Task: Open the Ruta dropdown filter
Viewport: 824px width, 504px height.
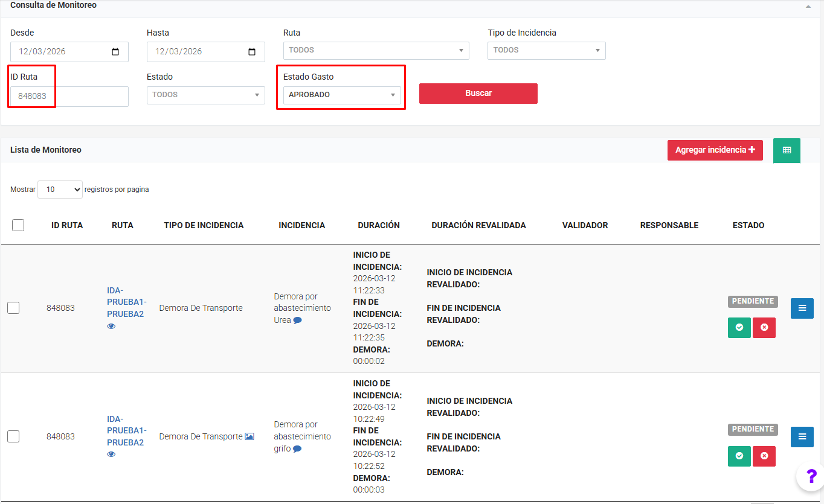Action: click(x=376, y=51)
